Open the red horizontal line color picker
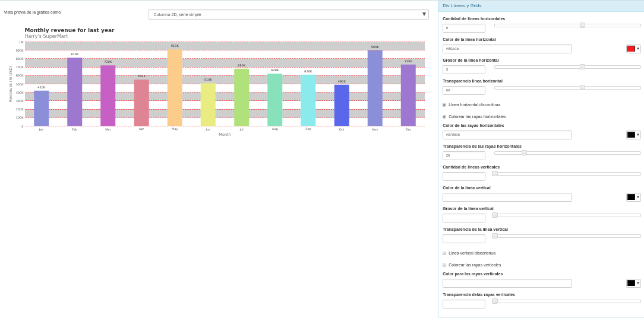The width and height of the screenshot is (644, 318). coord(633,49)
